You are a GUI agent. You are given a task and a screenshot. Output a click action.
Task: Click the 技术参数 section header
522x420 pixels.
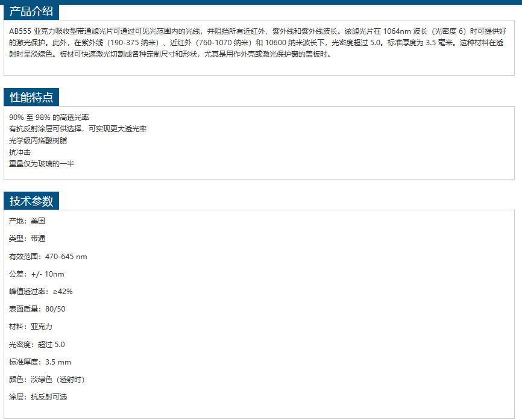31,201
